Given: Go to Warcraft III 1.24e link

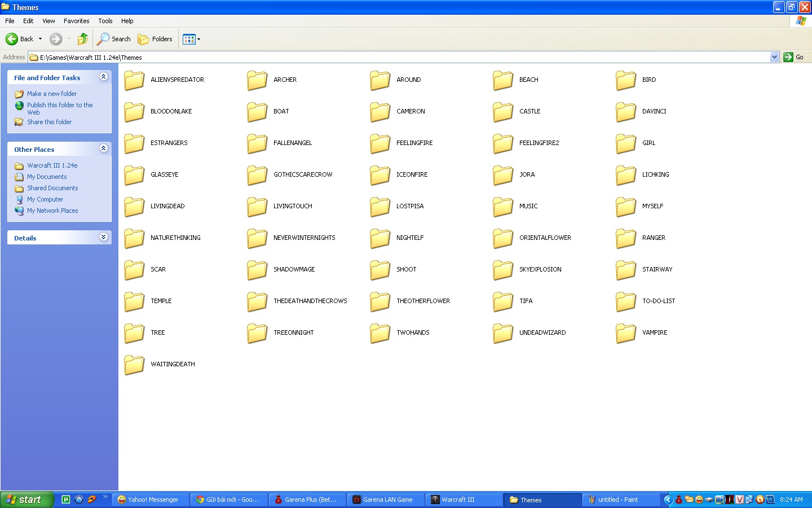Looking at the screenshot, I should click(x=52, y=165).
